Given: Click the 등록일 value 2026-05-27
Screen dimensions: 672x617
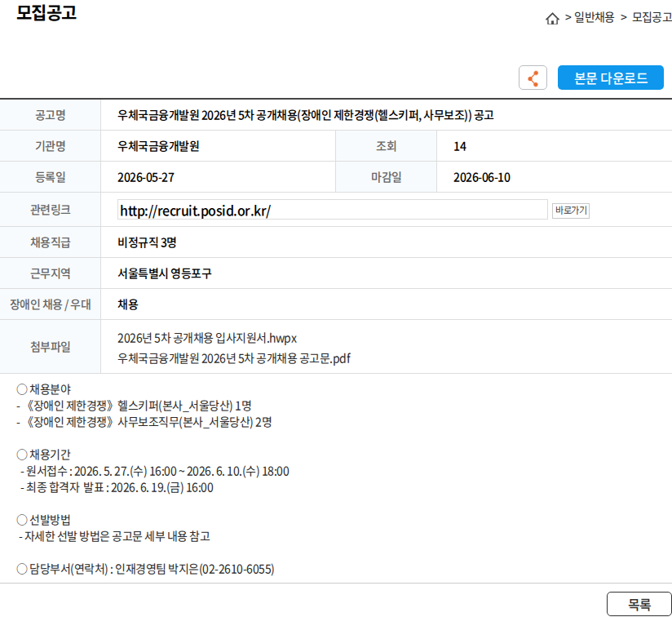Looking at the screenshot, I should click(x=146, y=178).
